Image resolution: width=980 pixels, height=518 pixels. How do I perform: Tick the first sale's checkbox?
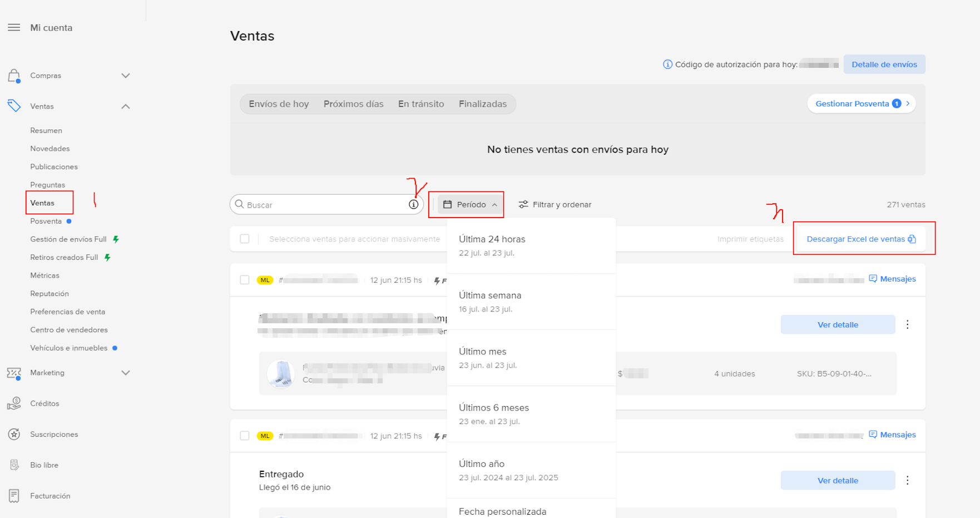(245, 280)
